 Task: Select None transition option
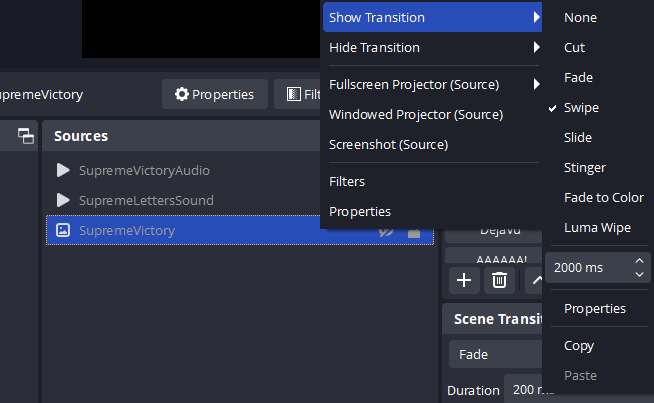(598, 18)
